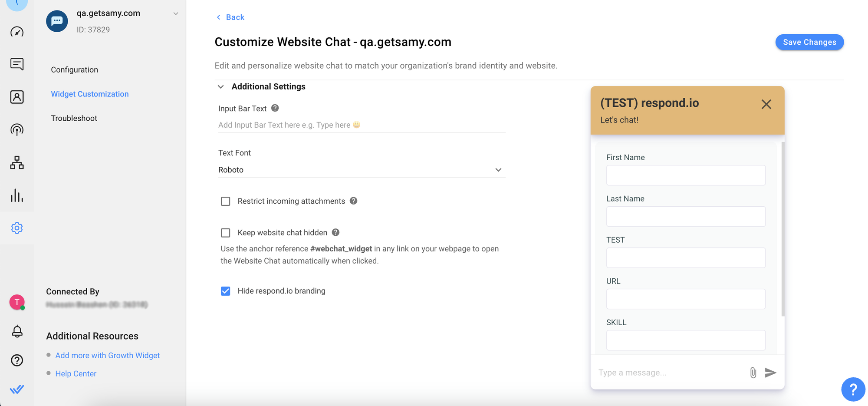Viewport: 868px width, 406px height.
Task: Click the send arrow in chat preview
Action: 770,373
